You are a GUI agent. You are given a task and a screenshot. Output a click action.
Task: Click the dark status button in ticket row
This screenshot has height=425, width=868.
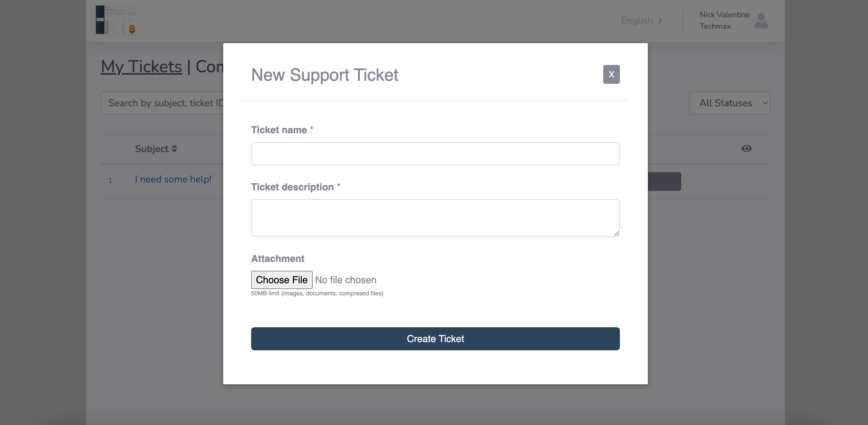(x=664, y=182)
